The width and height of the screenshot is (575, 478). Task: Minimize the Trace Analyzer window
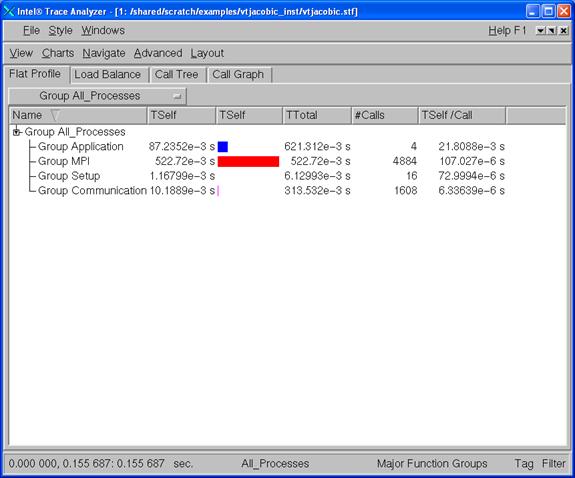pos(532,11)
